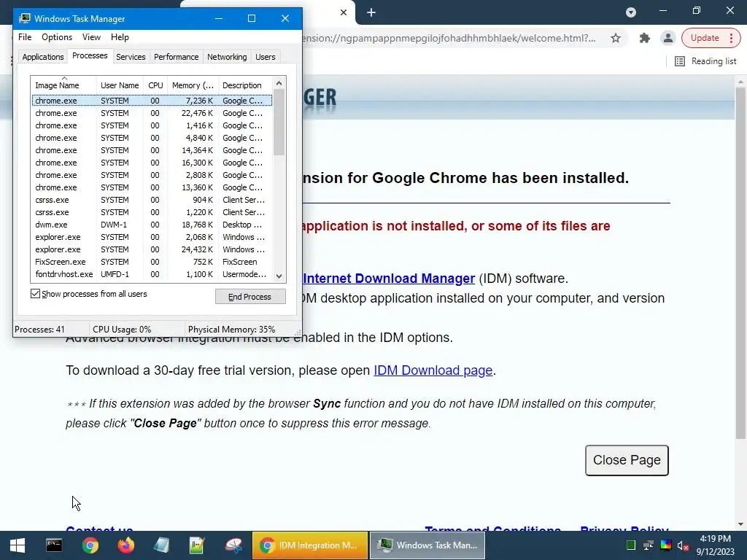Launch Command Prompt from the taskbar
747x560 pixels.
tap(54, 545)
